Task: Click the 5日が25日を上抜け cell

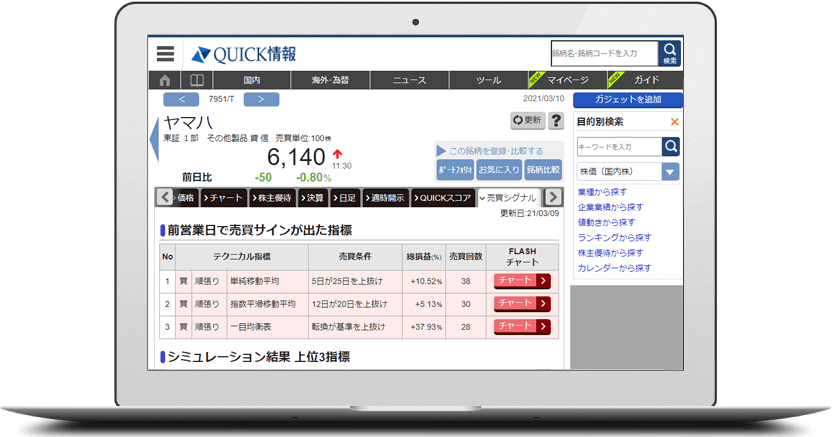Action: click(x=355, y=281)
